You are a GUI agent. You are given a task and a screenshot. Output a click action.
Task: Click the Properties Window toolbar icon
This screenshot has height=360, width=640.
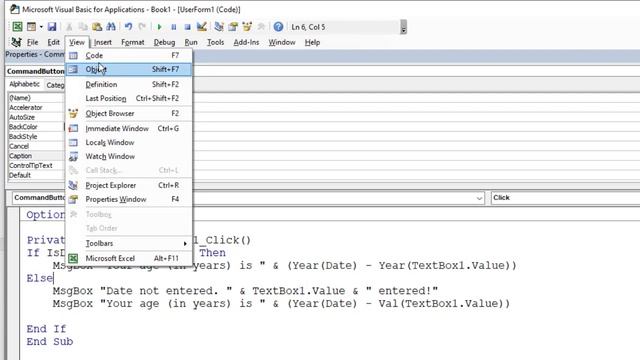(x=233, y=27)
